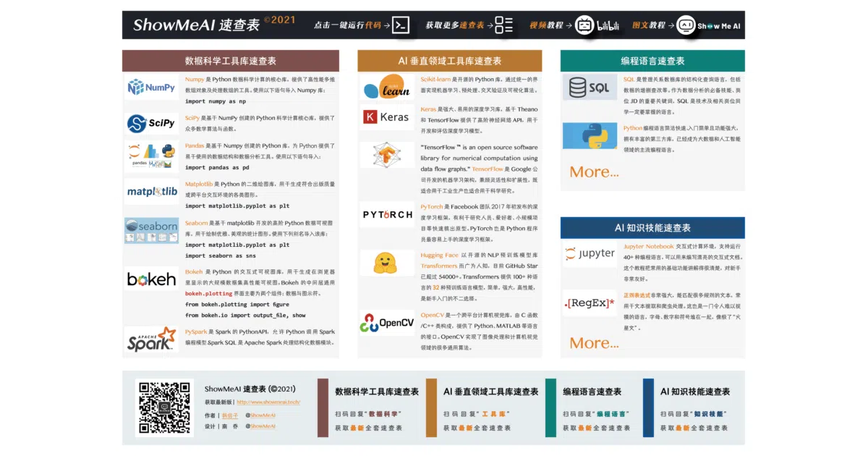Click the Show Me AI wordmark in header
Image resolution: width=868 pixels, height=456 pixels.
719,26
